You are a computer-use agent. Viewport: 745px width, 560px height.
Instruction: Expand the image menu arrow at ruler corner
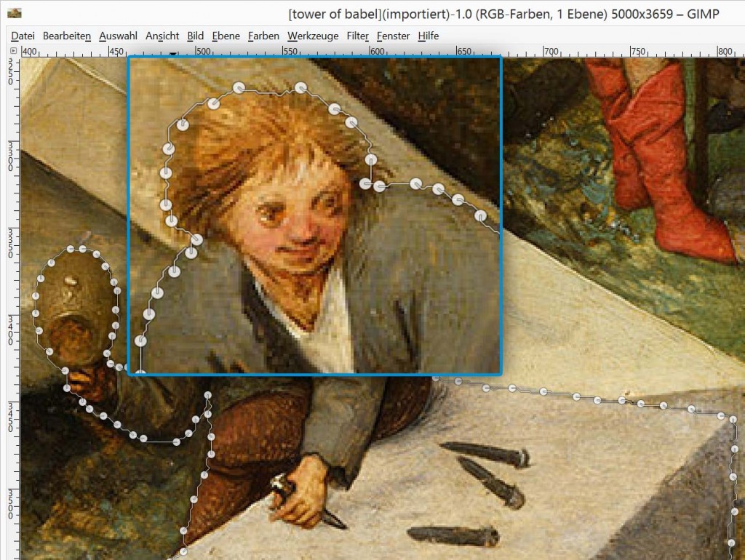pos(13,51)
